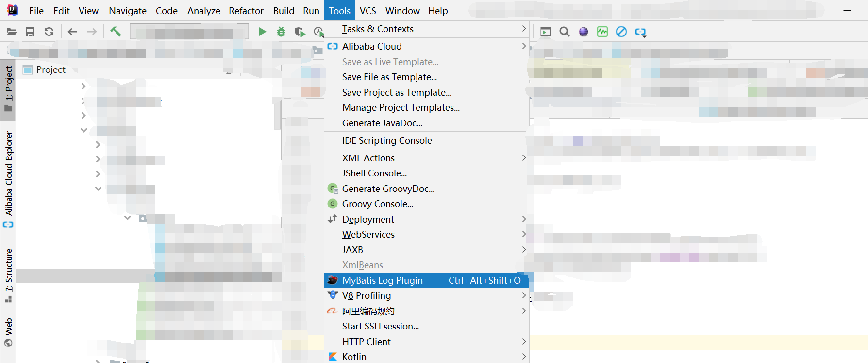The width and height of the screenshot is (868, 363).
Task: Open the View menu
Action: 88,11
